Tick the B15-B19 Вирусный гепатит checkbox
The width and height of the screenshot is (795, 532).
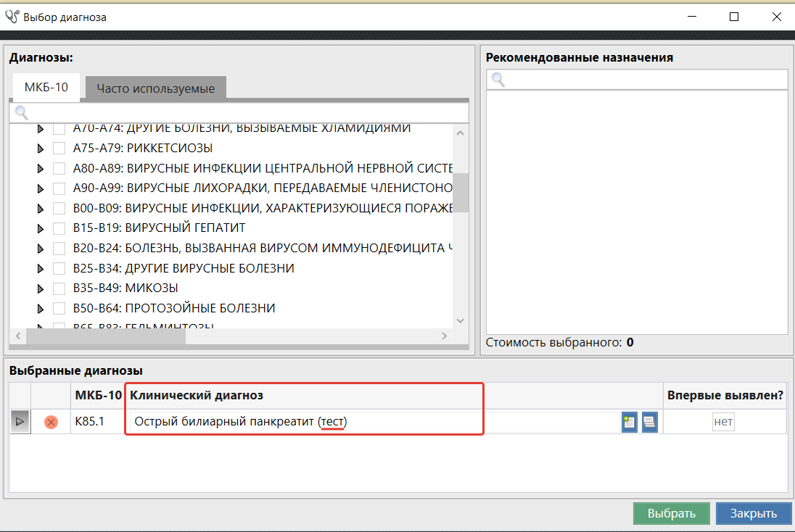59,228
